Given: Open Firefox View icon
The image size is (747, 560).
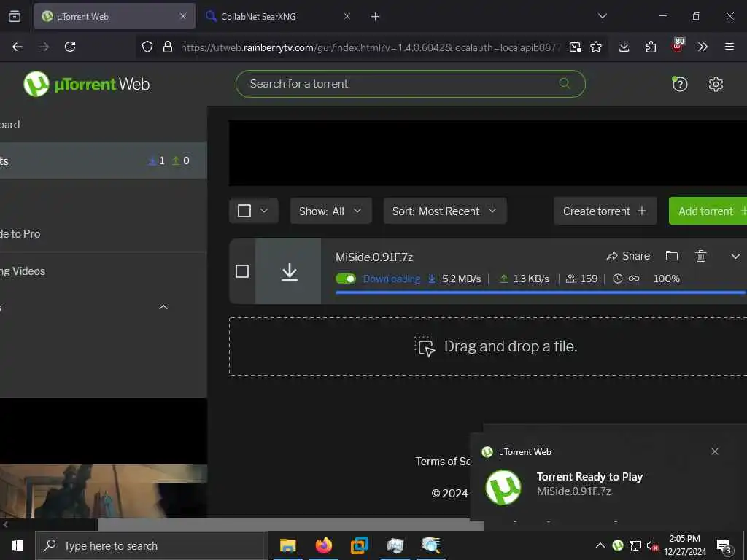Looking at the screenshot, I should 15,16.
